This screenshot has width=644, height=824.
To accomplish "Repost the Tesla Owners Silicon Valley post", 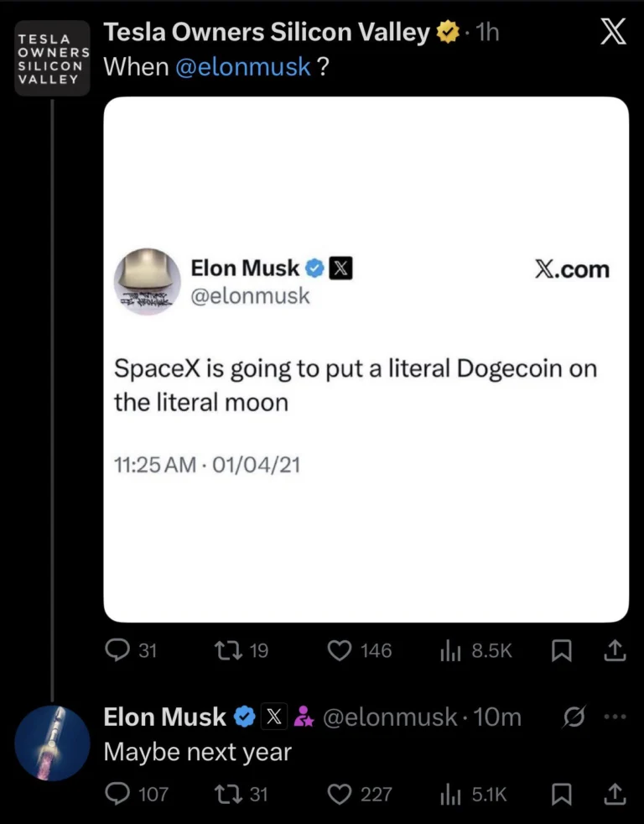I will [x=228, y=650].
